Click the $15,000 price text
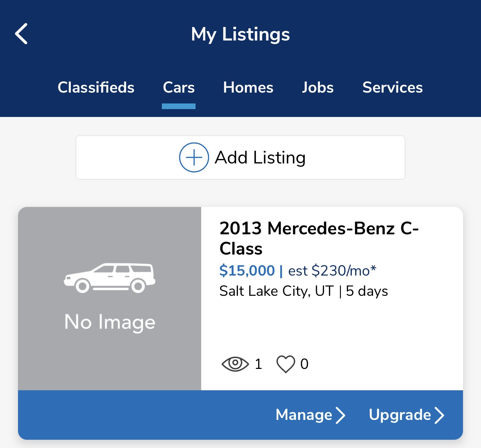The height and width of the screenshot is (448, 481). click(x=247, y=270)
